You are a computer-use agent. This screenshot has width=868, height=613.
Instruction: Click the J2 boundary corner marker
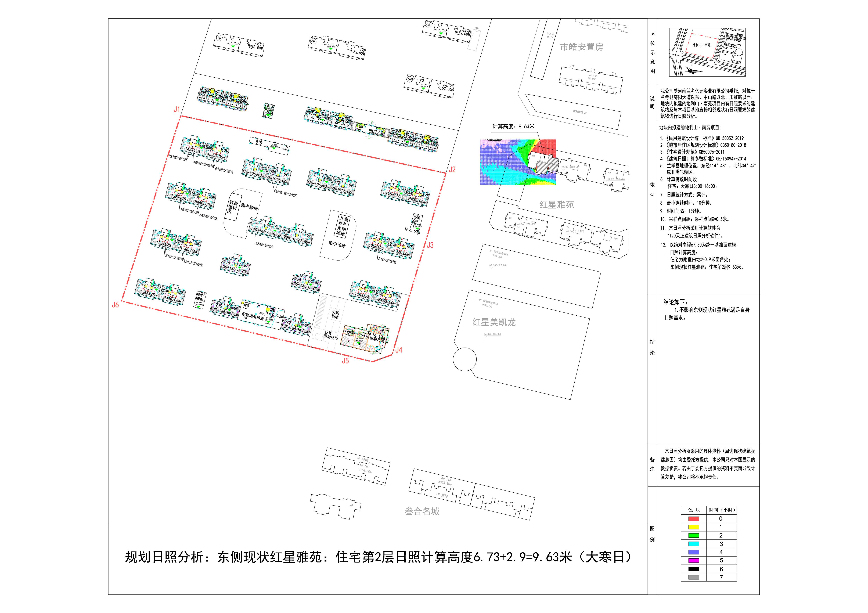pyautogui.click(x=452, y=170)
